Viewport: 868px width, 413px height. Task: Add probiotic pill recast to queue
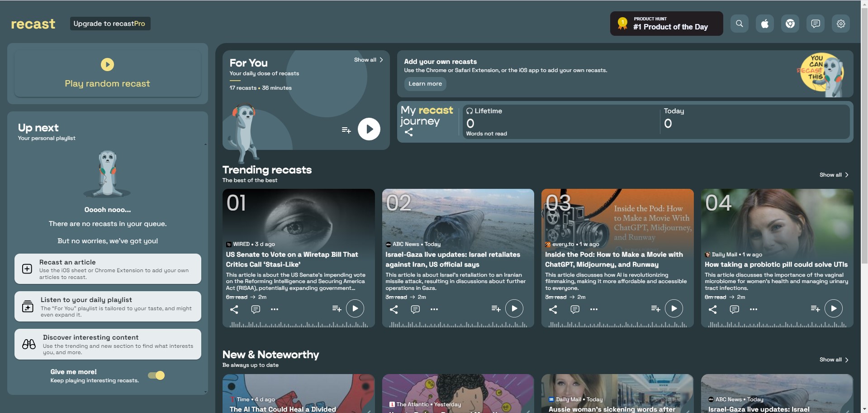815,309
